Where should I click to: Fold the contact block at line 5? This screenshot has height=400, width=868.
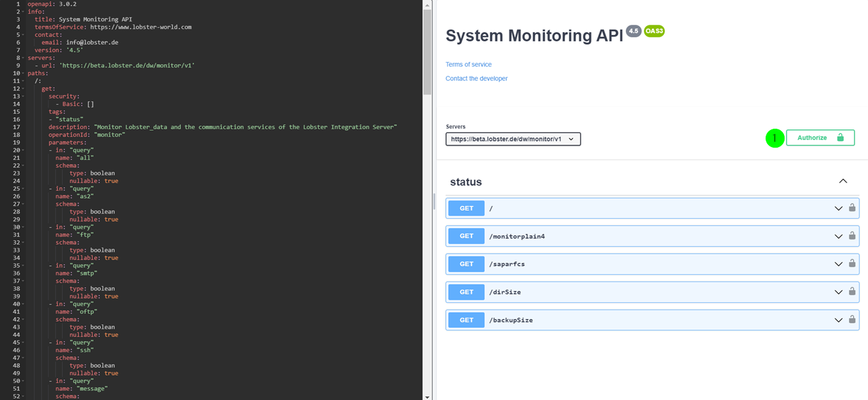pos(23,35)
